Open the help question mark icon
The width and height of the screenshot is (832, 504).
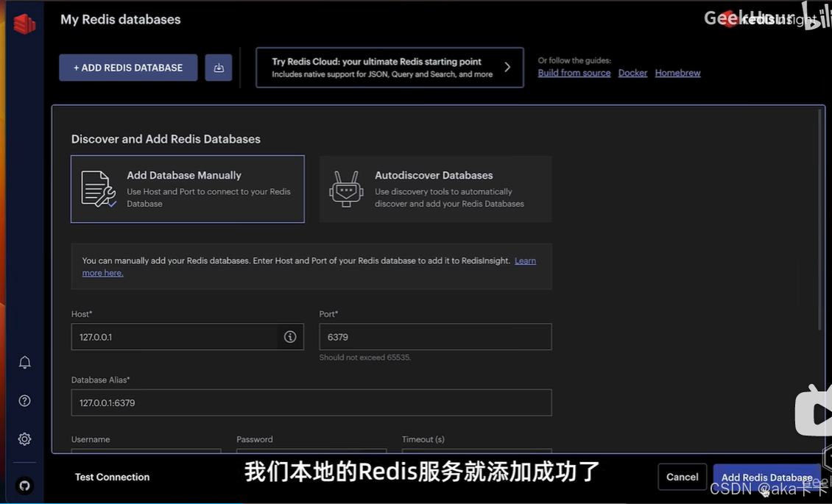coord(24,401)
